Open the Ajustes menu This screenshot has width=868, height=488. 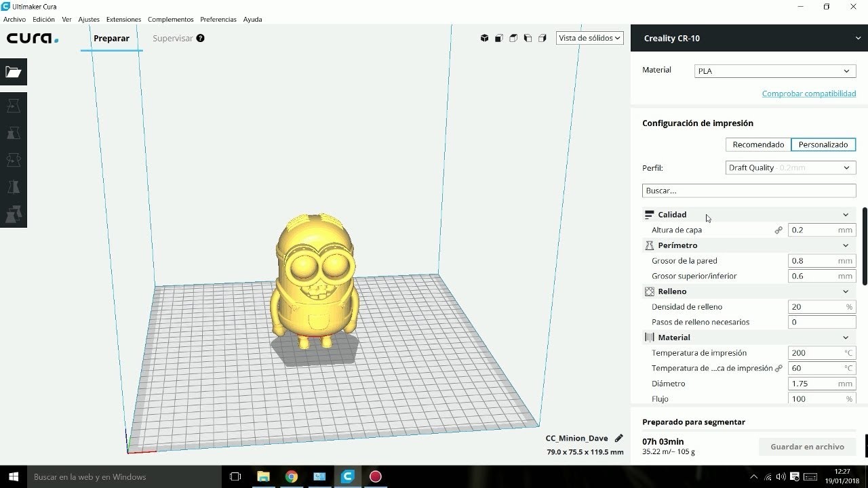tap(89, 20)
